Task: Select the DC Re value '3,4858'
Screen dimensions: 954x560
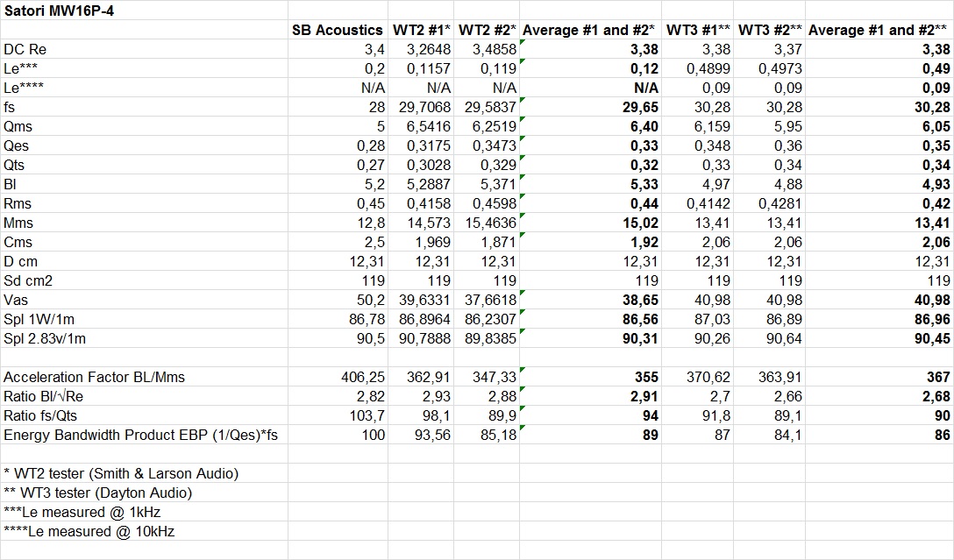Action: (495, 49)
